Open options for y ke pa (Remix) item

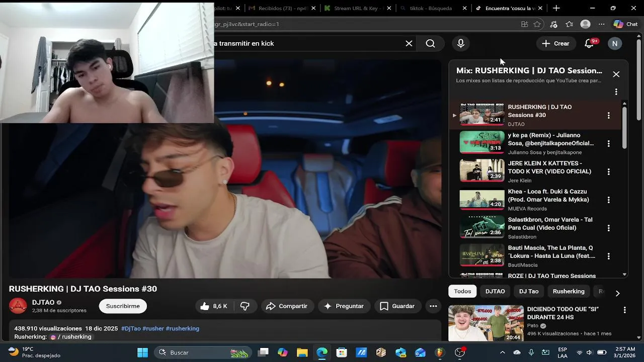[x=608, y=144]
